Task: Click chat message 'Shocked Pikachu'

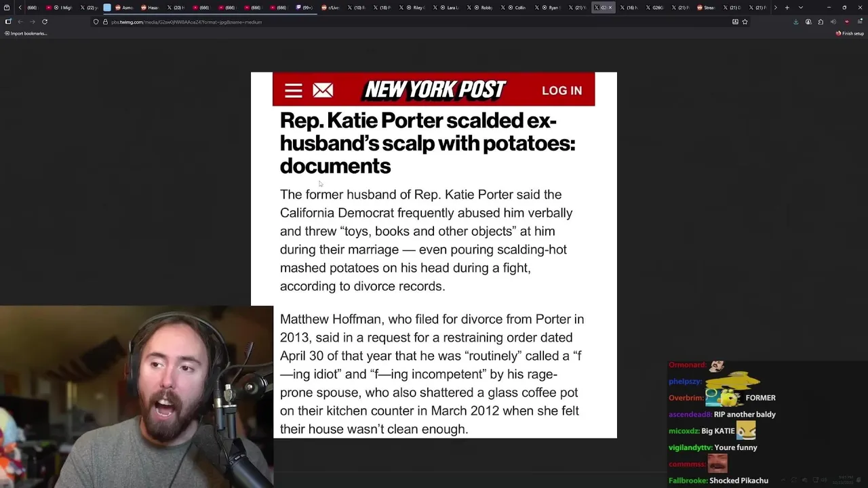Action: click(738, 481)
